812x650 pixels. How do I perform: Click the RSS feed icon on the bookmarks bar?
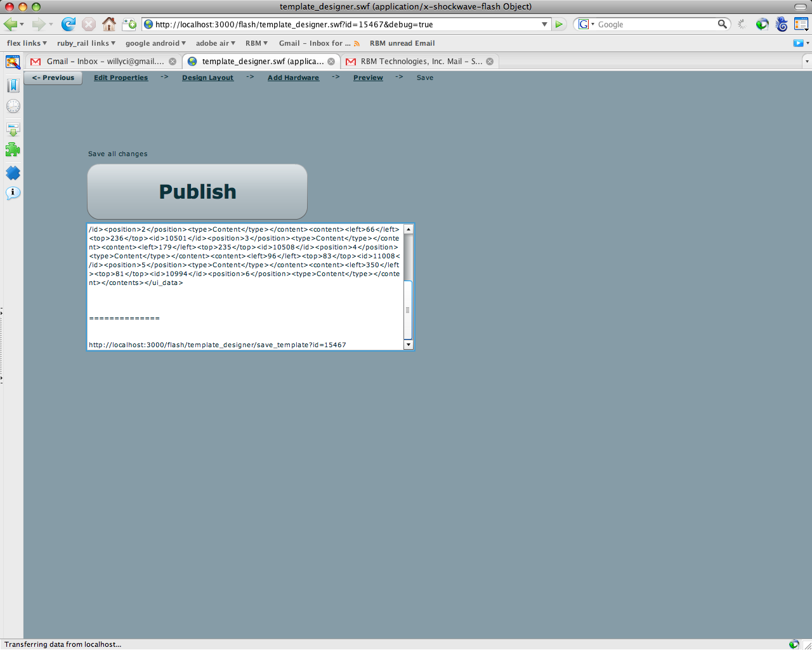[357, 43]
